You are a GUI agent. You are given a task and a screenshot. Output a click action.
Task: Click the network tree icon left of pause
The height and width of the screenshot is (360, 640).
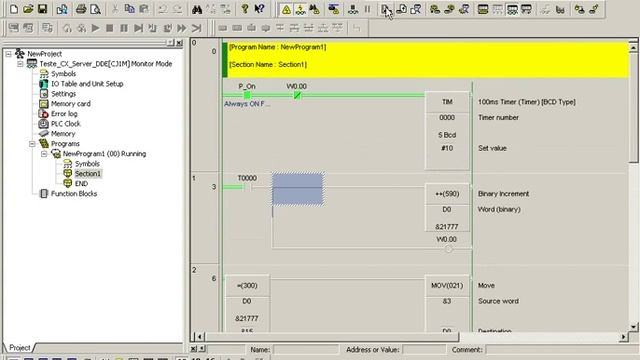point(353,9)
